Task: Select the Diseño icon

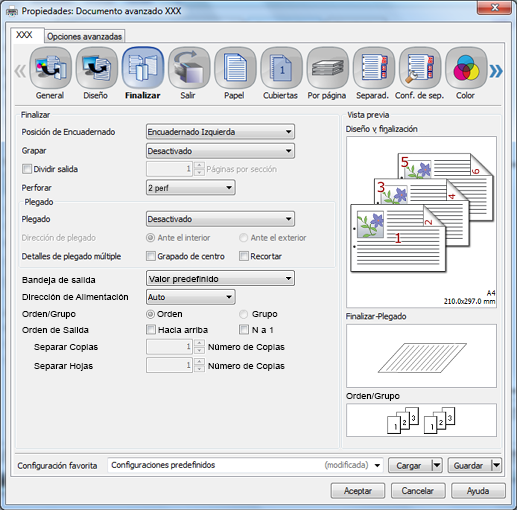Action: coord(96,68)
